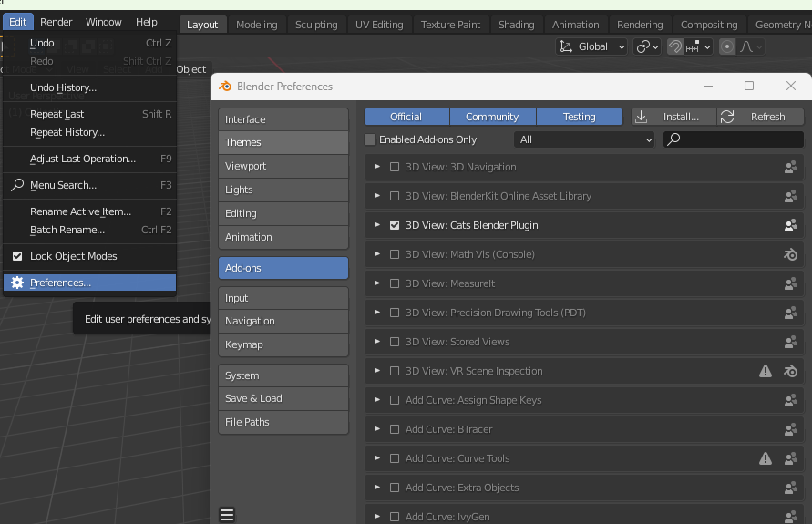Toggle Enabled Add-ons Only checkbox
The image size is (812, 524).
[x=370, y=139]
